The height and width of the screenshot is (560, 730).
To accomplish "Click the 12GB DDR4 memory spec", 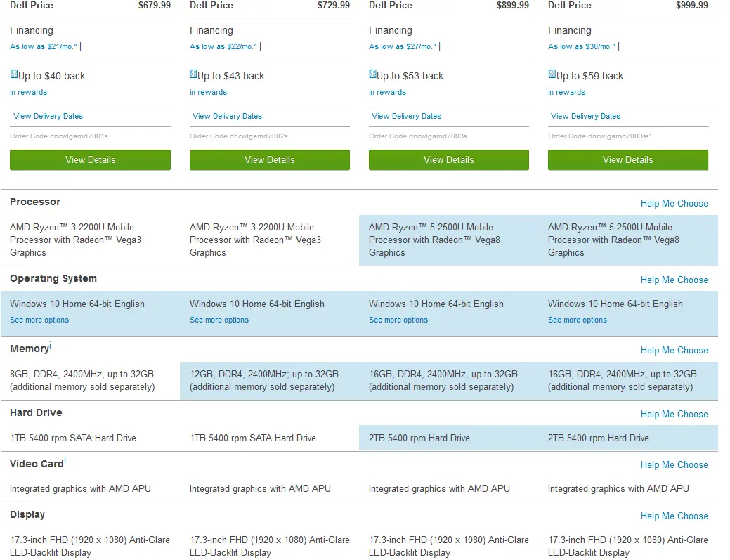I will (x=264, y=380).
